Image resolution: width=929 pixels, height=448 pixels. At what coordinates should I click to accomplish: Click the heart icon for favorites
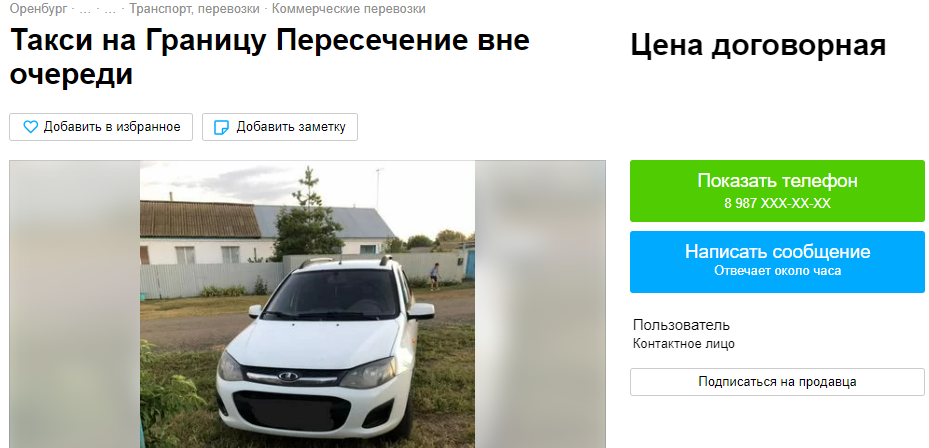coord(30,127)
